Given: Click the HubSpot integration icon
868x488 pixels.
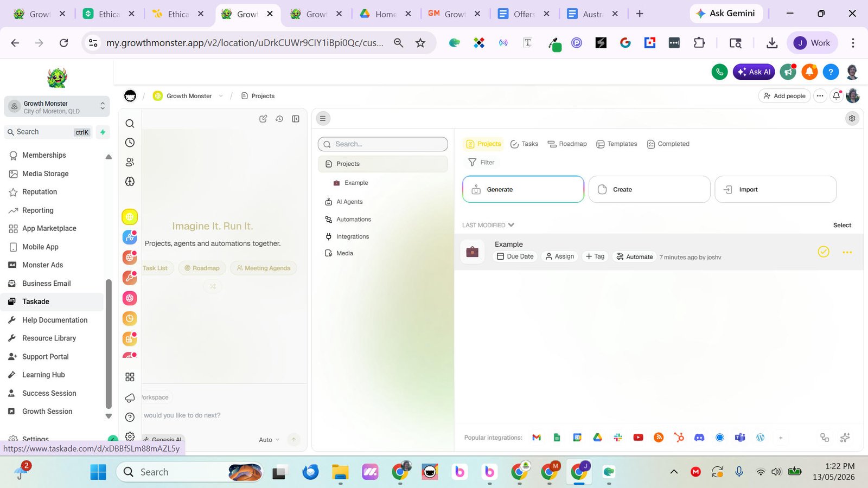Looking at the screenshot, I should click(x=679, y=438).
